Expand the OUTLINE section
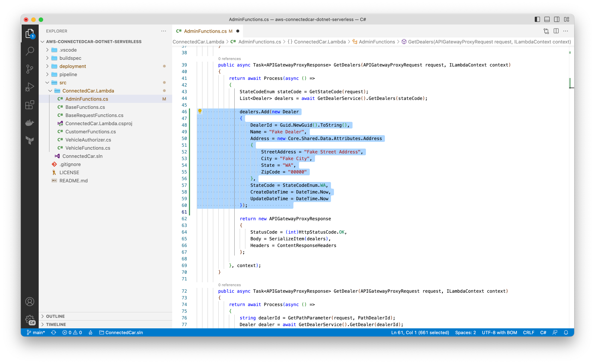The height and width of the screenshot is (364, 595). [x=55, y=316]
